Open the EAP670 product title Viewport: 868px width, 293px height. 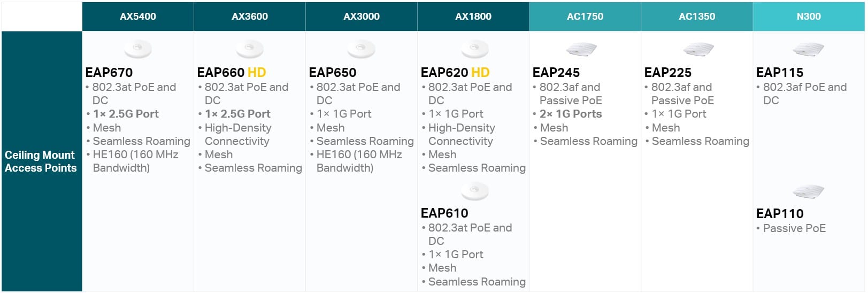coord(109,72)
